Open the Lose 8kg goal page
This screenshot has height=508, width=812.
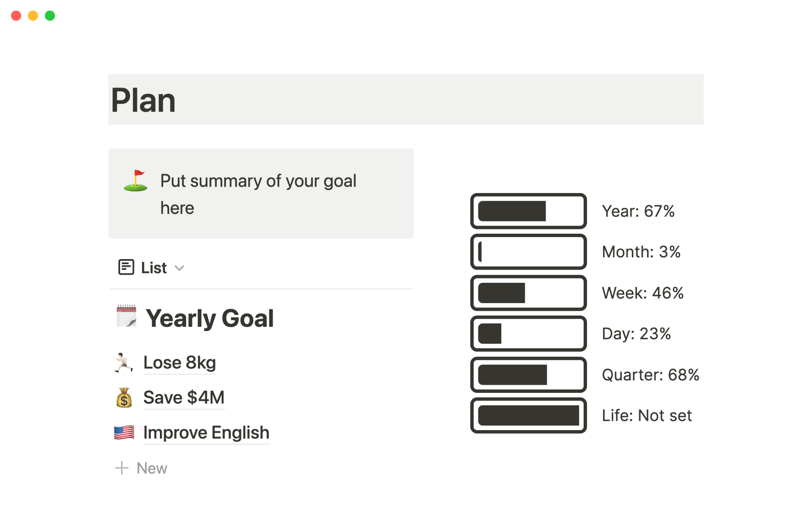coord(180,363)
